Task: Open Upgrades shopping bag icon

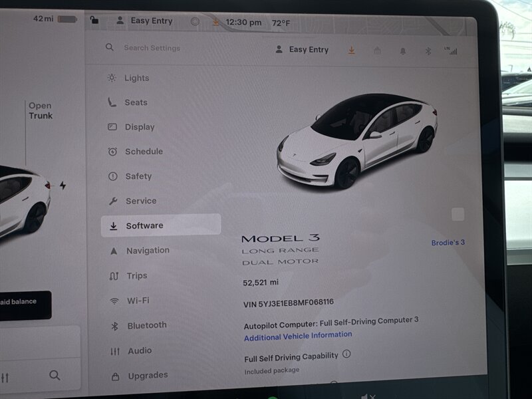Action: tap(115, 376)
